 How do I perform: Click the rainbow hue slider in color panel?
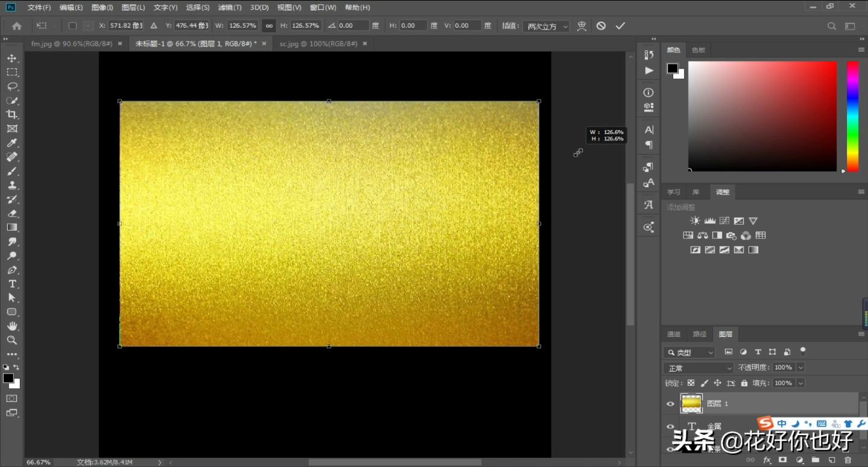[x=852, y=116]
